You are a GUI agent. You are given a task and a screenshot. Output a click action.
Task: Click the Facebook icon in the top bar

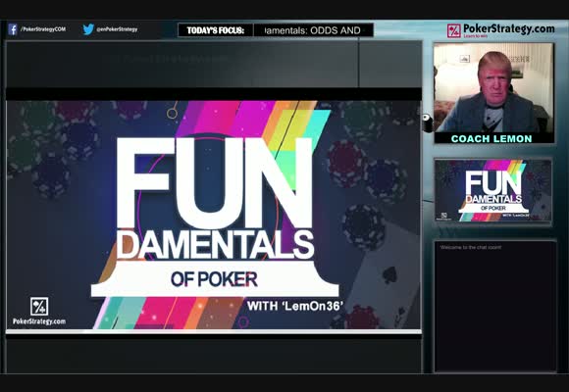[x=13, y=29]
